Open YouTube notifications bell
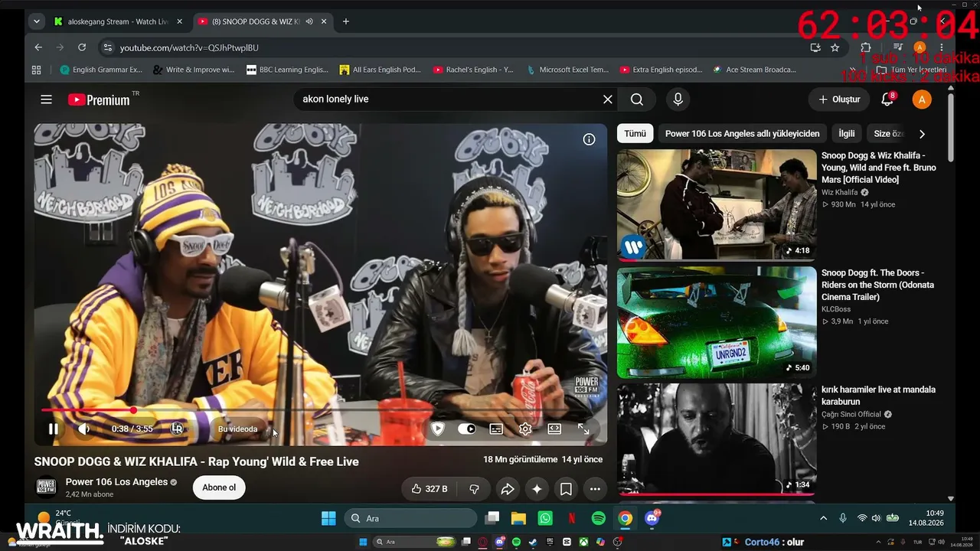Viewport: 980px width, 551px height. (888, 99)
